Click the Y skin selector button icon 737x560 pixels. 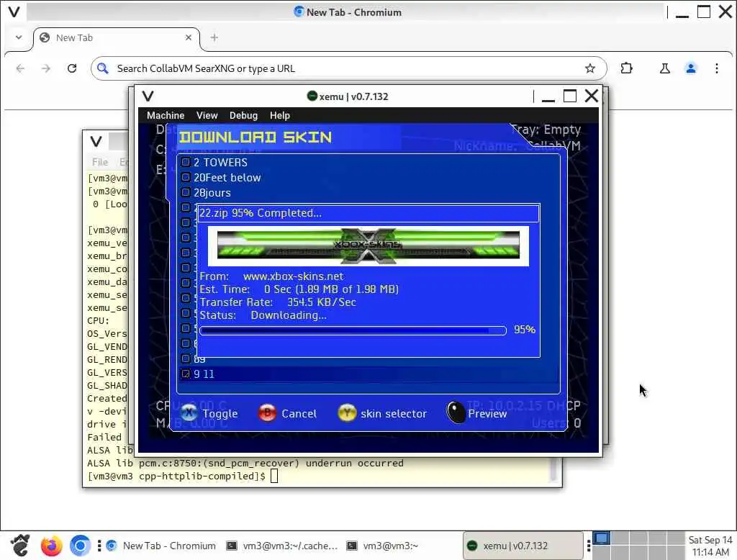coord(348,413)
